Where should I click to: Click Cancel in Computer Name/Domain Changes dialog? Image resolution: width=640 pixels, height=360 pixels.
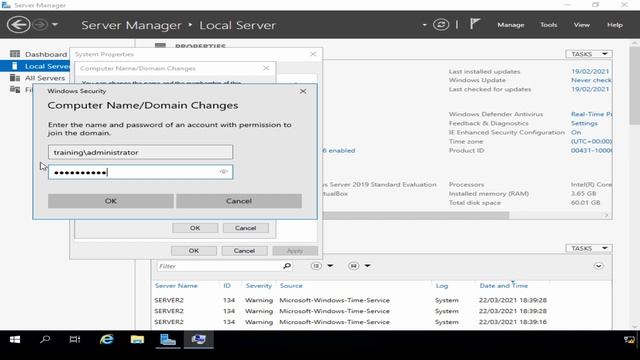coord(245,228)
